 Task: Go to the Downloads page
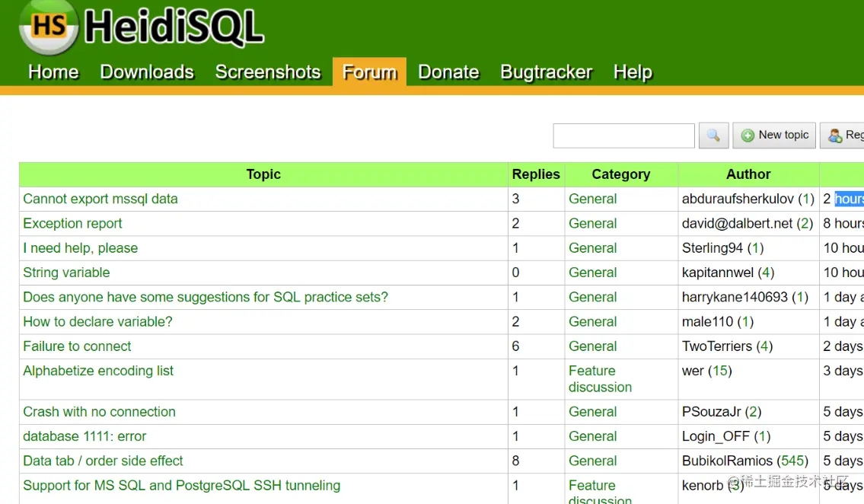pos(146,72)
